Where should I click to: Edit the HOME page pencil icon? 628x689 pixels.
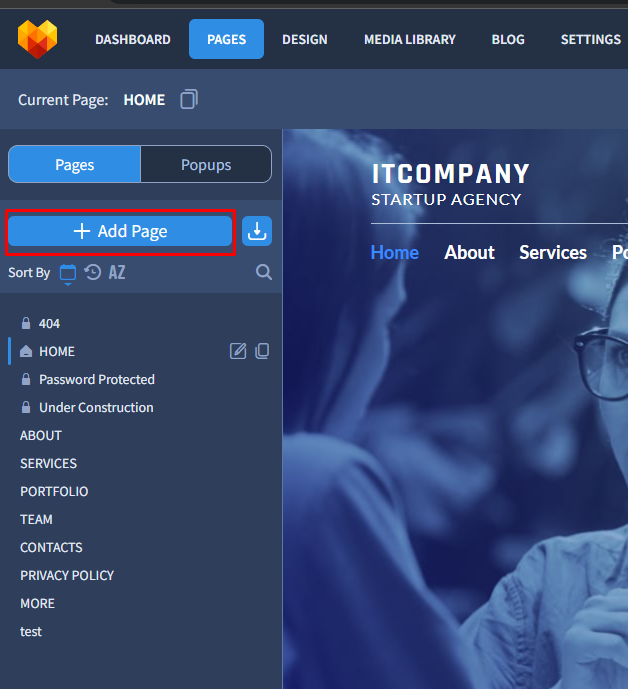pos(238,351)
